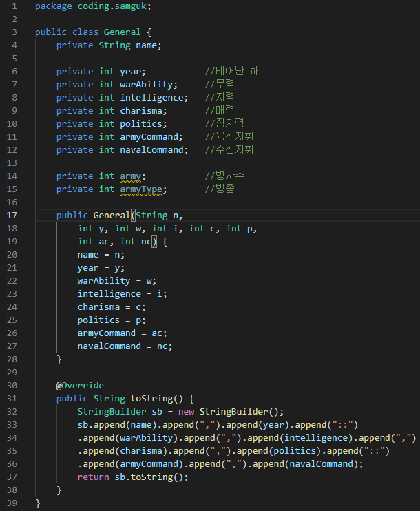
Task: Click the comment '//육전지휘'
Action: click(x=229, y=136)
